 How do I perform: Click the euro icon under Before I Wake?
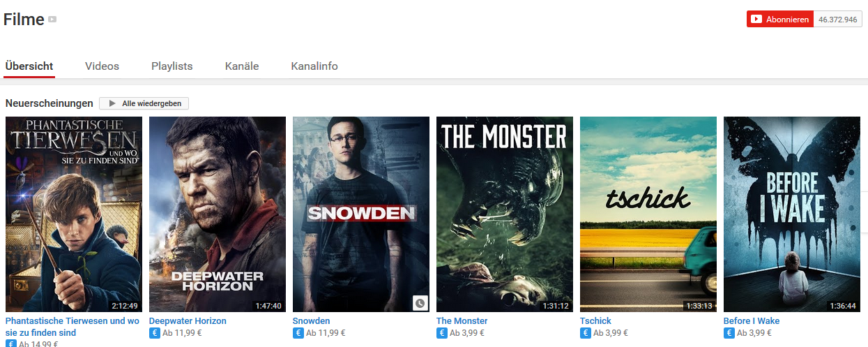coord(730,333)
